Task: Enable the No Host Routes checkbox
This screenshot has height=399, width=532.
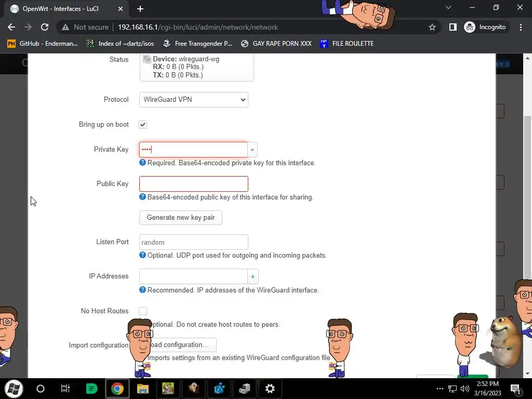Action: (x=143, y=311)
